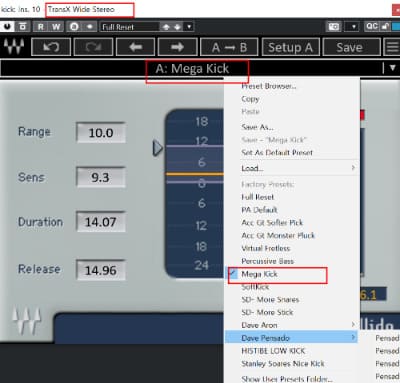This screenshot has width=400, height=383.
Task: Enable Read automation R button
Action: pos(40,26)
